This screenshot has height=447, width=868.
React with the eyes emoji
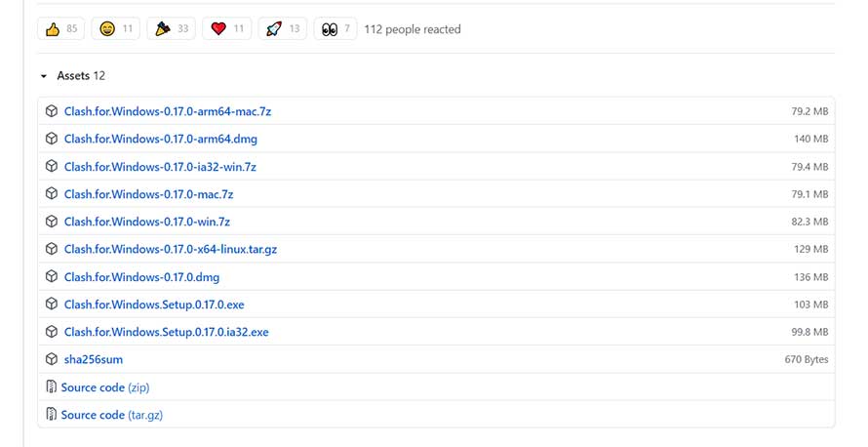click(335, 29)
